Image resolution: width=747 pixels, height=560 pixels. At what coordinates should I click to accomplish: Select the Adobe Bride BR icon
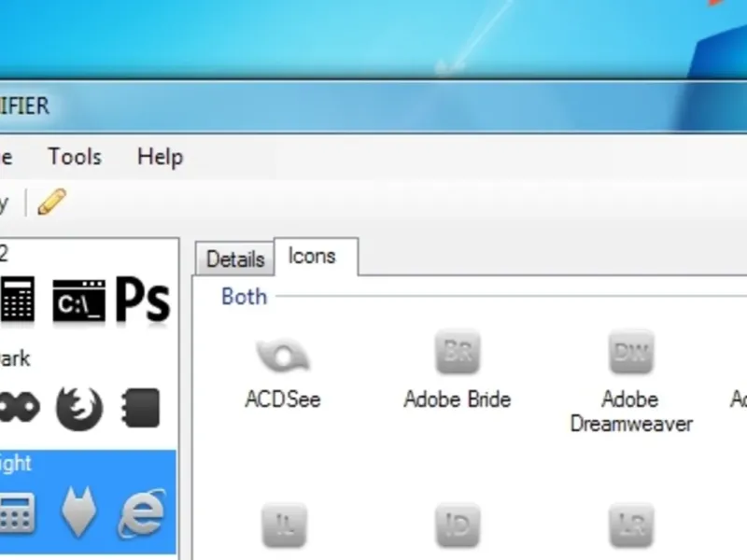[458, 353]
